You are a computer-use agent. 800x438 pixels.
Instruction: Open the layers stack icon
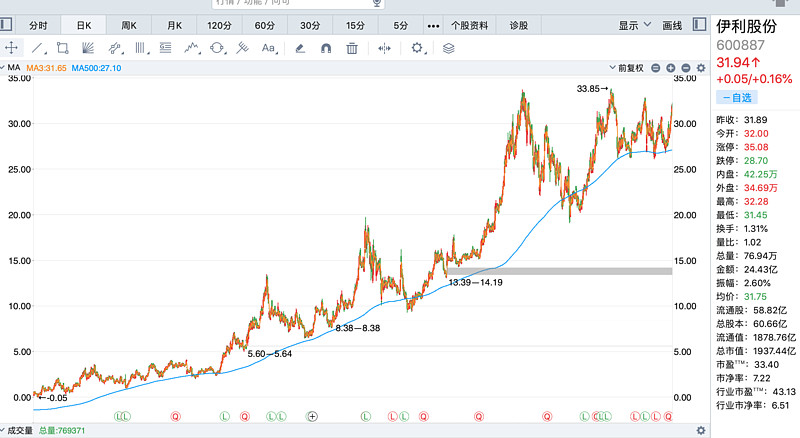[448, 47]
